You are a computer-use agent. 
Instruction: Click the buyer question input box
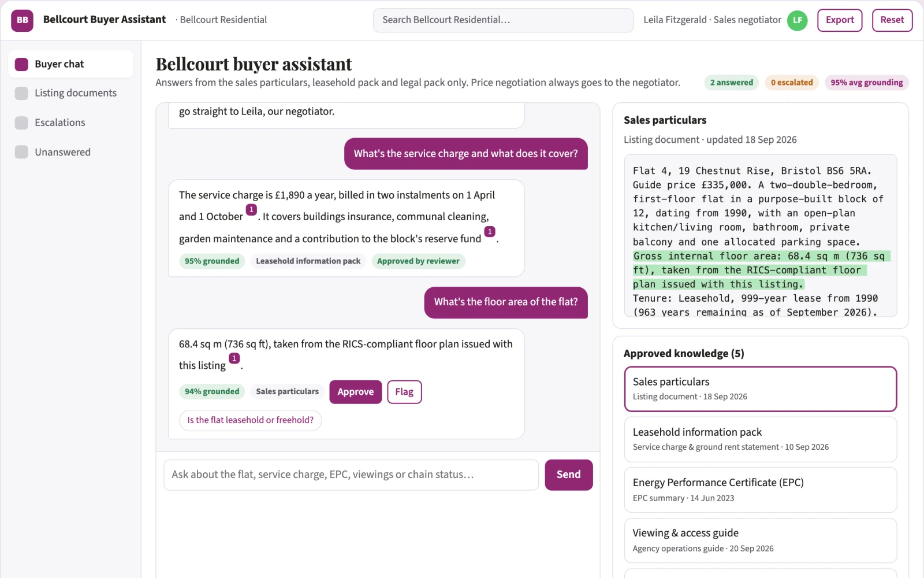(351, 475)
